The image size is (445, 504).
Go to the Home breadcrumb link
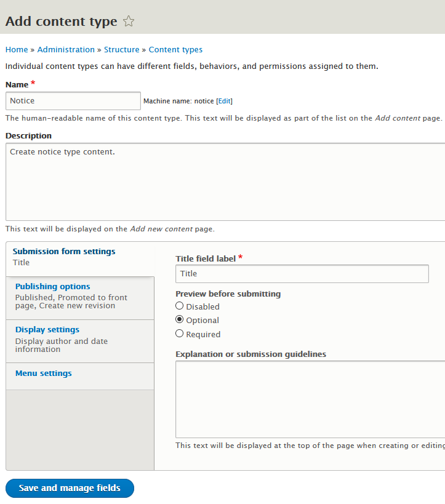point(17,50)
